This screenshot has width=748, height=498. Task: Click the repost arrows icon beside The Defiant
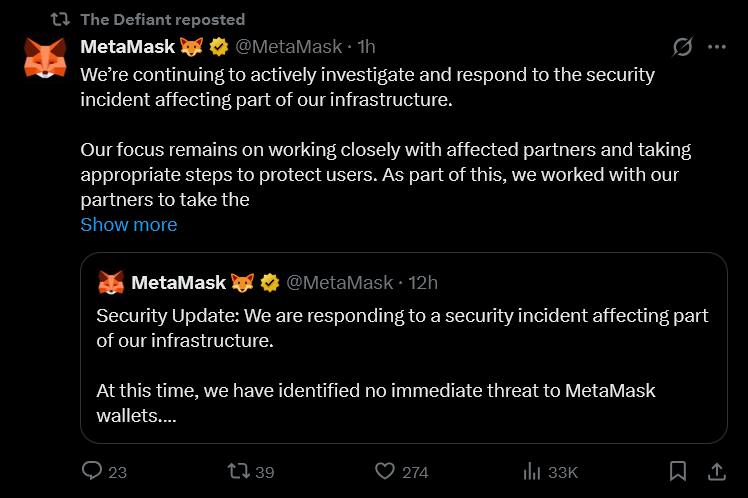60,20
